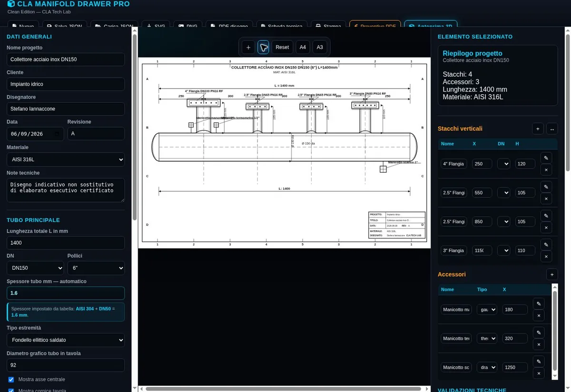
Task: Open Tipo dropdown for accessory at X 1250
Action: point(487,367)
